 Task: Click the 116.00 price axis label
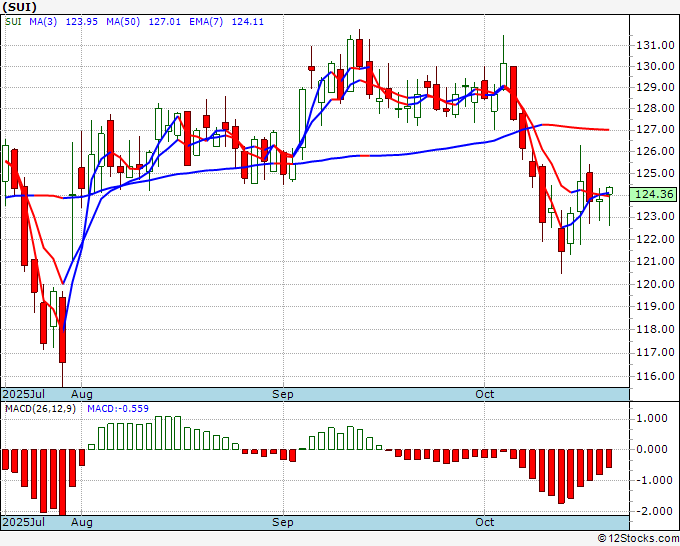pyautogui.click(x=655, y=376)
